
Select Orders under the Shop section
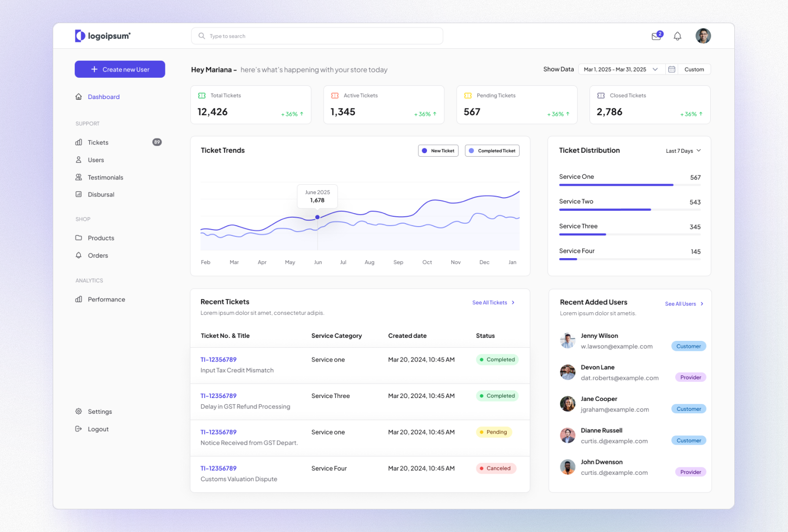pyautogui.click(x=98, y=255)
